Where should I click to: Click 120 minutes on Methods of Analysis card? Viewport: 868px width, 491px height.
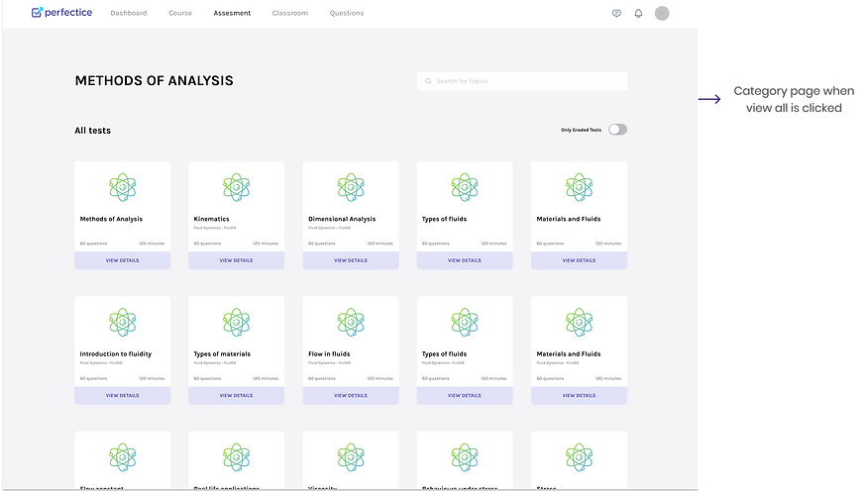click(152, 244)
